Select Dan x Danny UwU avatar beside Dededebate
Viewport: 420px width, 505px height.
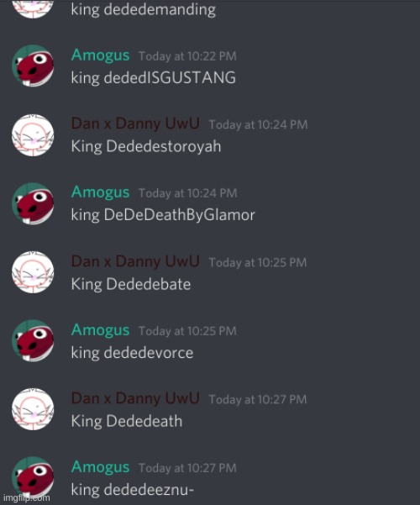(x=33, y=272)
